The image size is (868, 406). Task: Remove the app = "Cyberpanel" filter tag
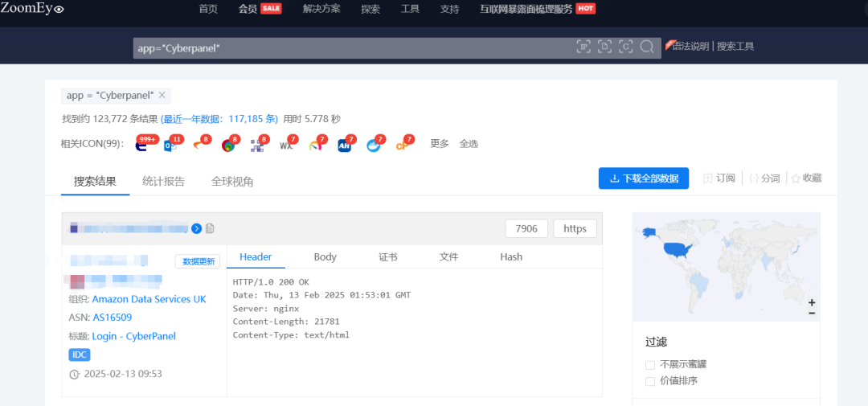(162, 95)
